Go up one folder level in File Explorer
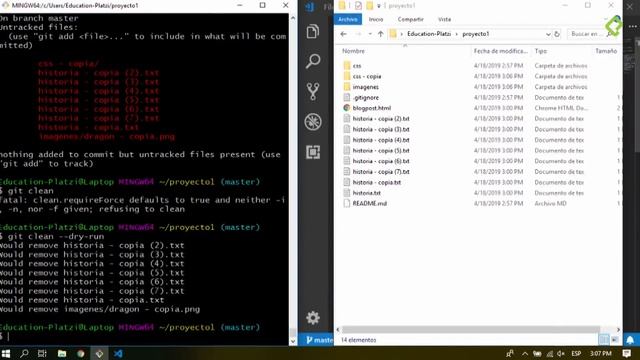 tap(380, 34)
